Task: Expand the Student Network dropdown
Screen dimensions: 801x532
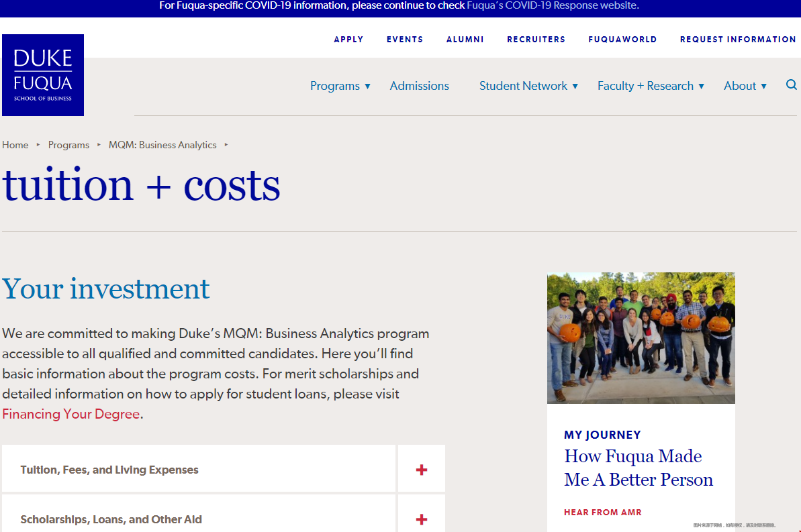Action: coord(528,86)
